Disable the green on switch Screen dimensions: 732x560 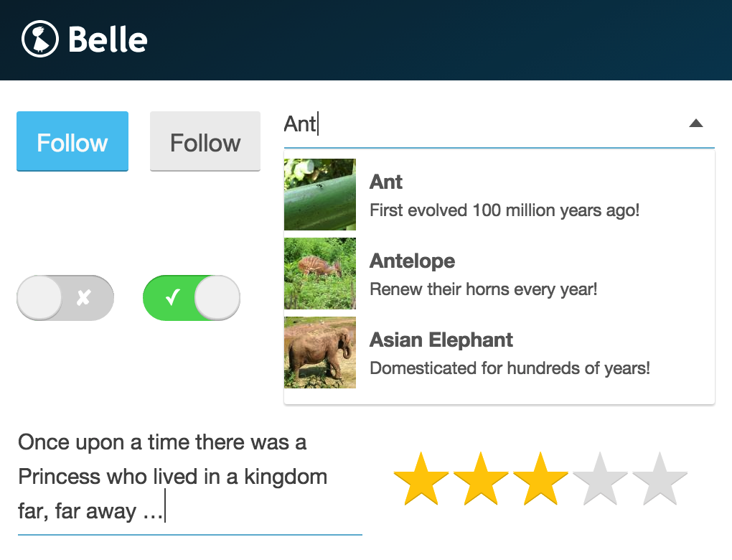point(192,297)
